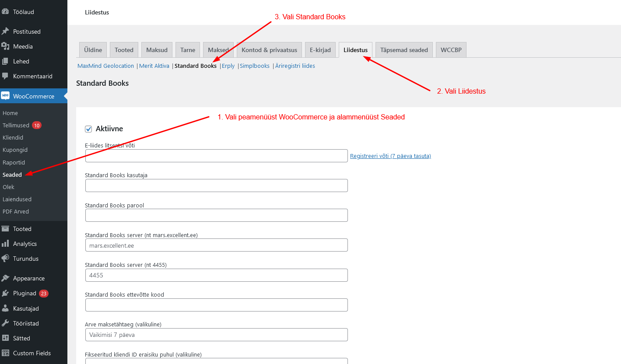Select PDF Arved submenu item

click(x=16, y=211)
